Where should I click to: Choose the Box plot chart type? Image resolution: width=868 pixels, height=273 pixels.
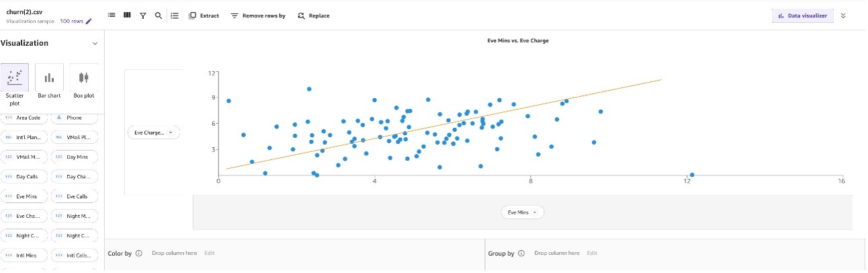[x=84, y=82]
